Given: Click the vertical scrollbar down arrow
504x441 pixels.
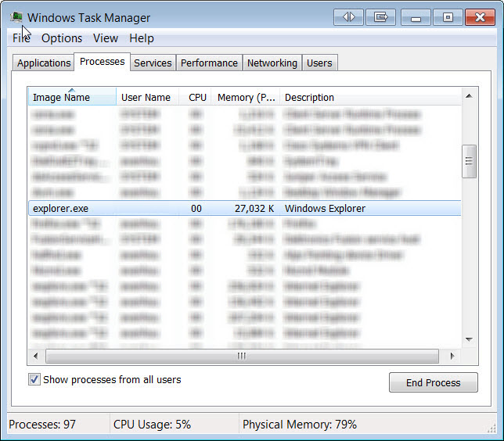Looking at the screenshot, I should [469, 339].
